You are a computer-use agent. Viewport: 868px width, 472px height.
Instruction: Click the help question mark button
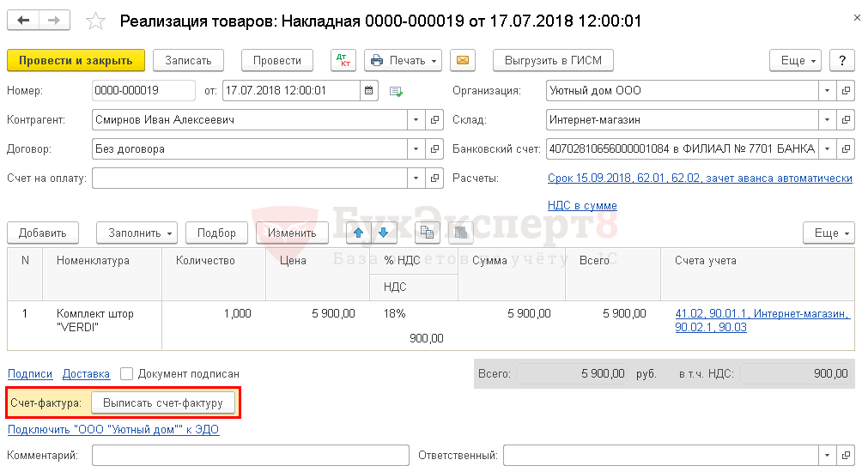pyautogui.click(x=843, y=60)
